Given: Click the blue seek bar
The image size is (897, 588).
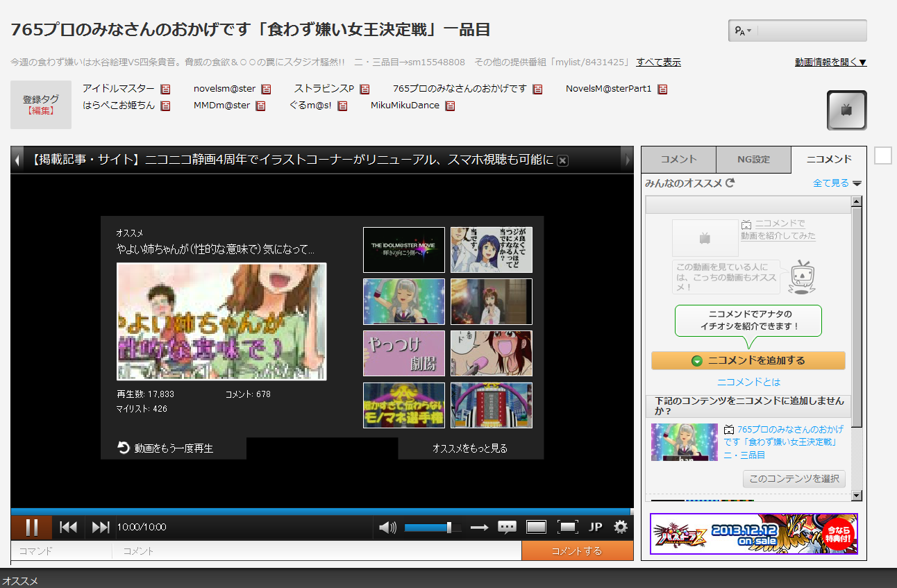Looking at the screenshot, I should [321, 512].
